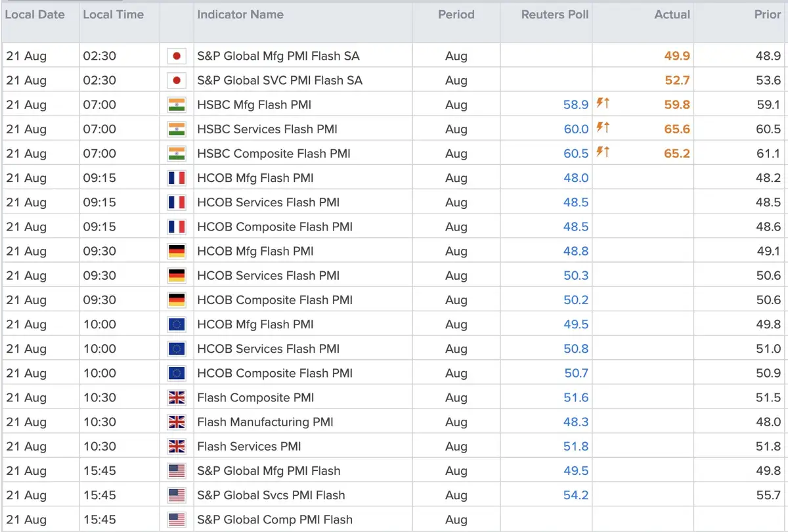Click the Germany flag at 09:30 HCOB Services Flash PMI
The height and width of the screenshot is (532, 788).
pos(177,275)
